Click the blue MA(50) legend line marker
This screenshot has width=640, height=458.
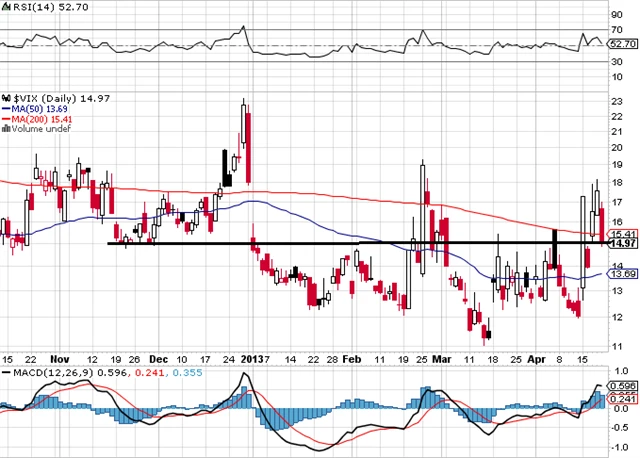point(5,108)
